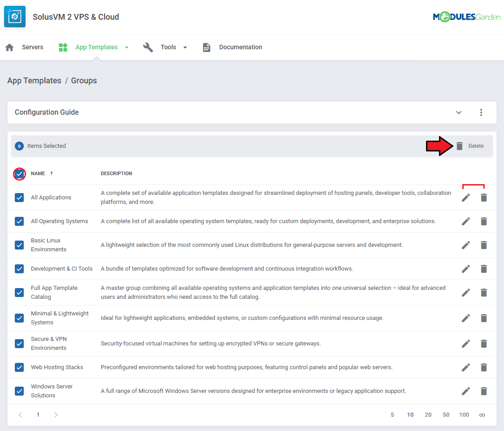Click the mass Delete button
The height and width of the screenshot is (431, 504).
click(x=470, y=146)
